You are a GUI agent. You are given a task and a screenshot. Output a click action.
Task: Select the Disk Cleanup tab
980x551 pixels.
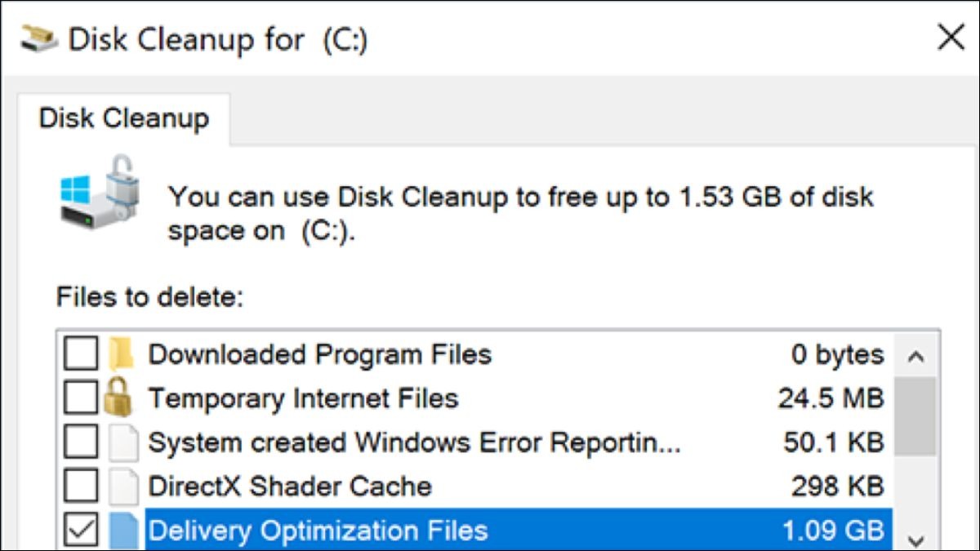click(124, 118)
